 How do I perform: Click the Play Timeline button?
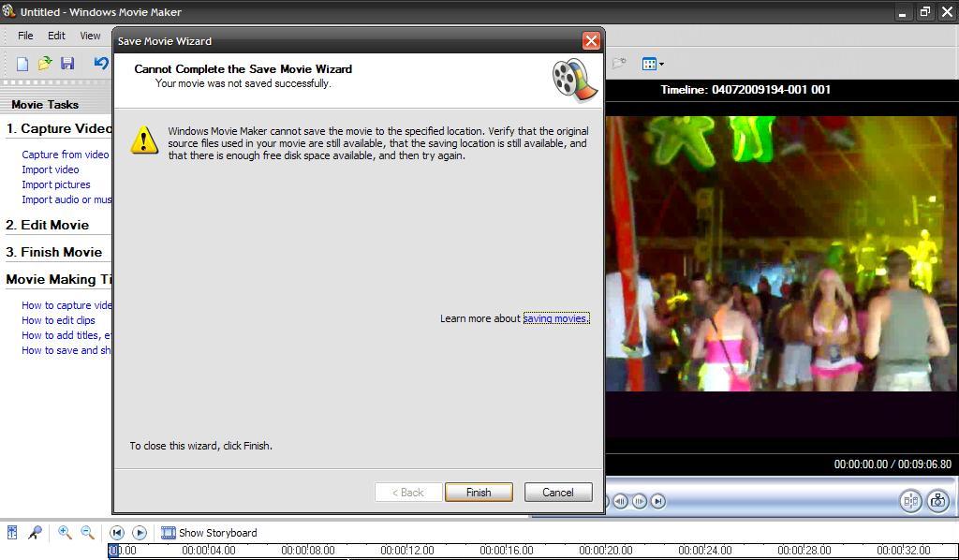tap(140, 533)
